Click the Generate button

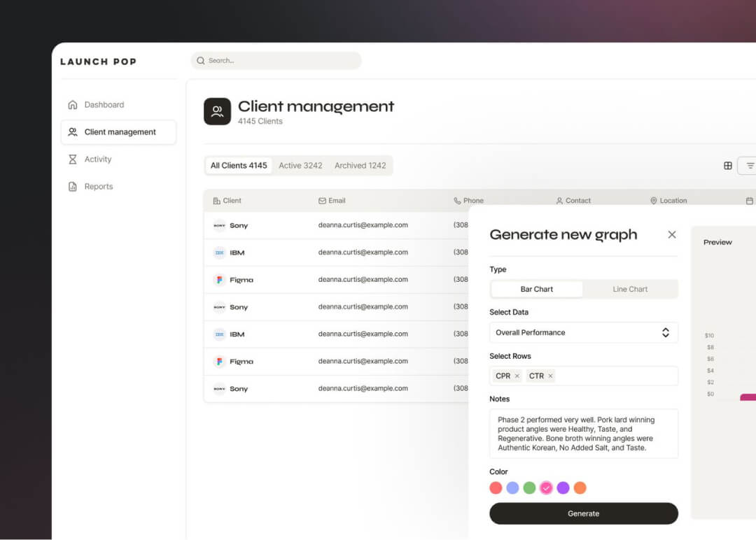(583, 514)
